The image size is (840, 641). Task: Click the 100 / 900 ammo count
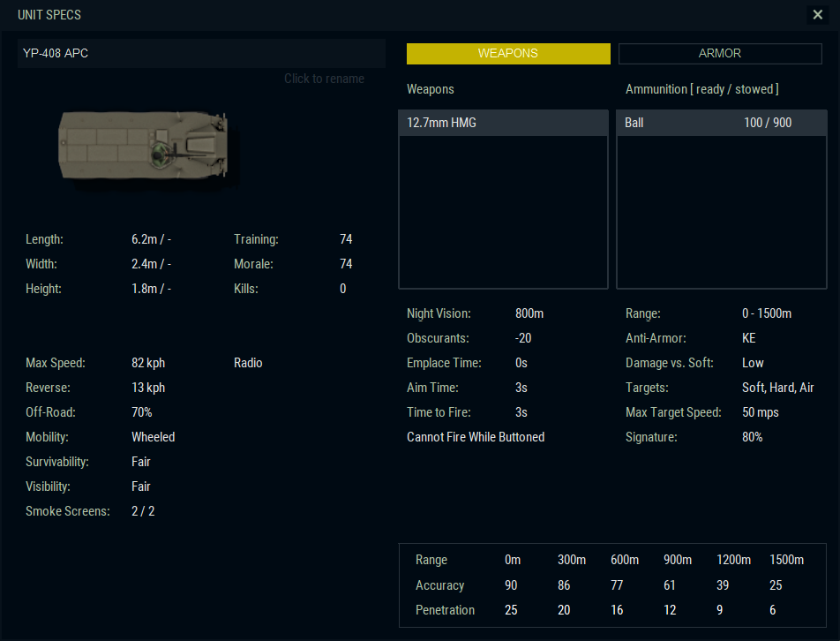768,123
